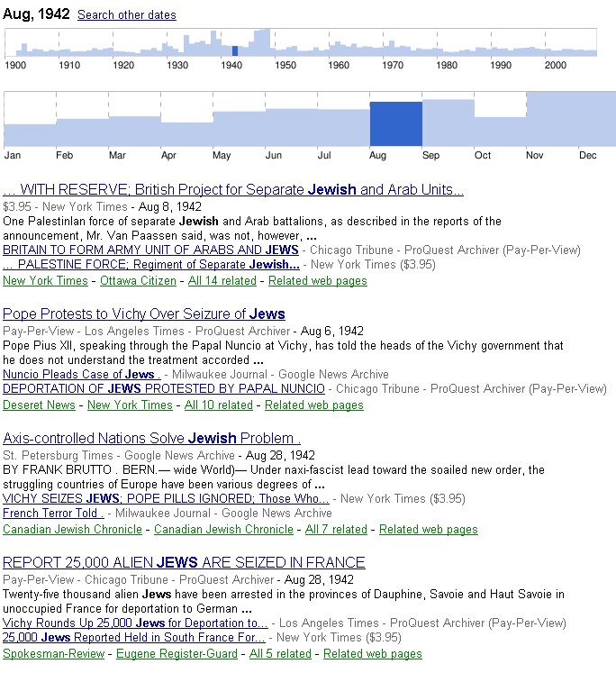Open 'French Terror Told' link
Image resolution: width=616 pixels, height=673 pixels.
(53, 514)
